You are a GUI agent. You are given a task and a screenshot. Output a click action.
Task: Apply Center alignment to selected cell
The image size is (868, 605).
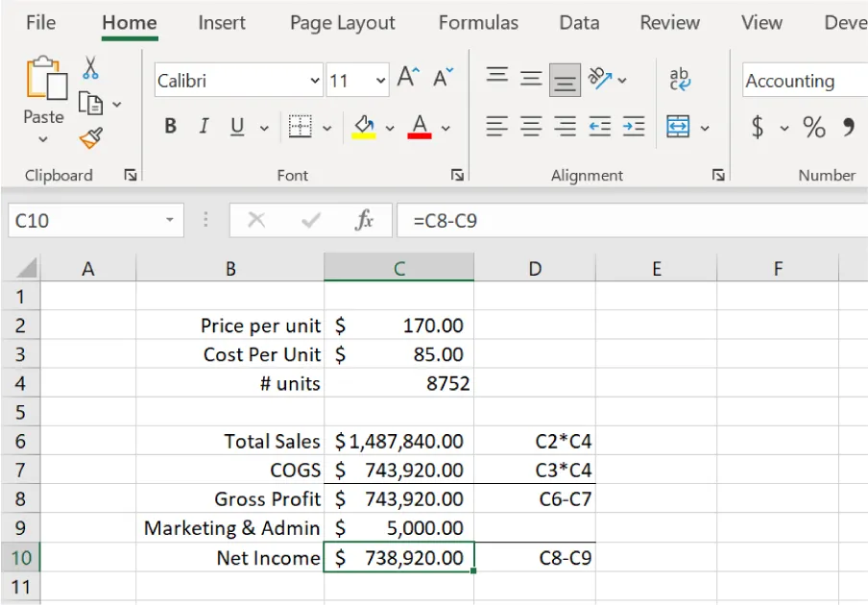pyautogui.click(x=529, y=128)
